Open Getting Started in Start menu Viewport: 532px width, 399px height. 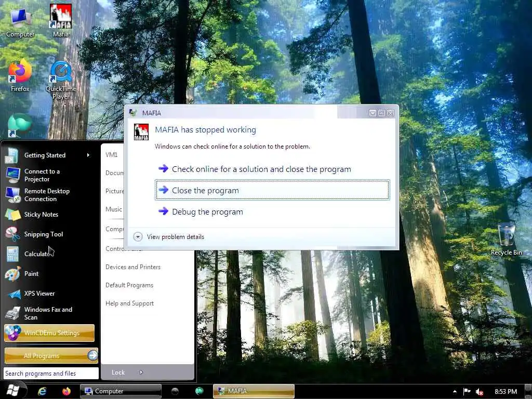(49, 155)
